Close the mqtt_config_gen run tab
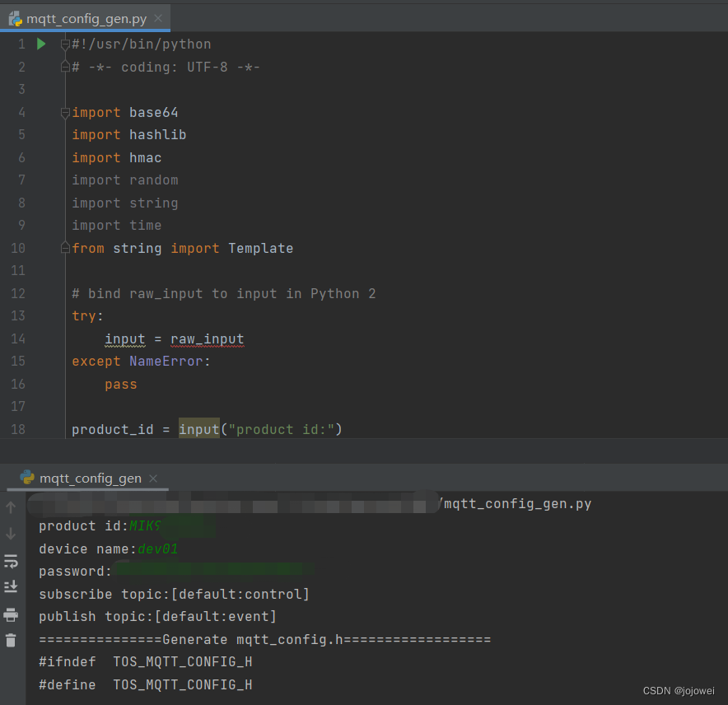 153,479
